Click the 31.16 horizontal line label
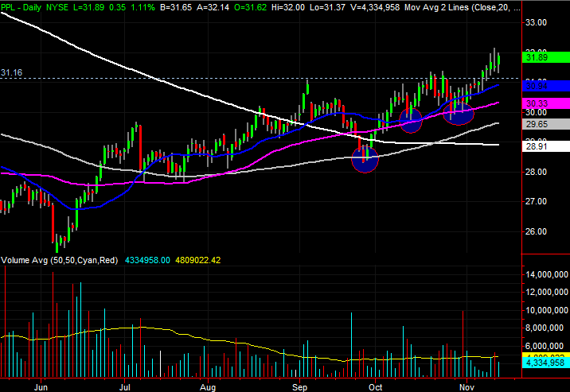Viewport: 570px width, 392px height. [11, 72]
